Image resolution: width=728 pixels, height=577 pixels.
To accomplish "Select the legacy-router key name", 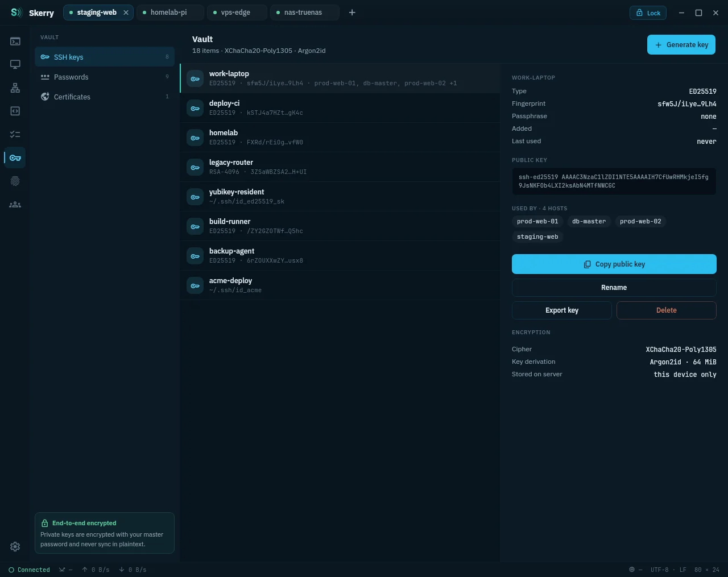I will click(231, 163).
